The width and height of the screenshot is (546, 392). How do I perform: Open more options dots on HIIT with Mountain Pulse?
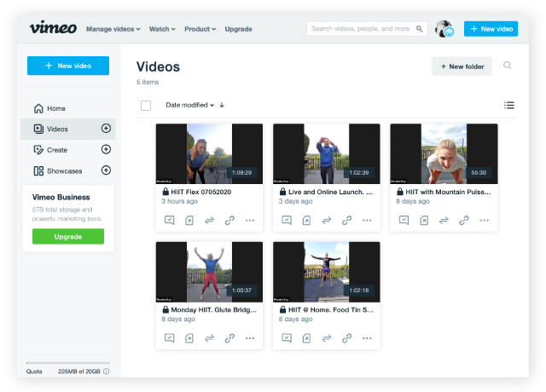(485, 220)
